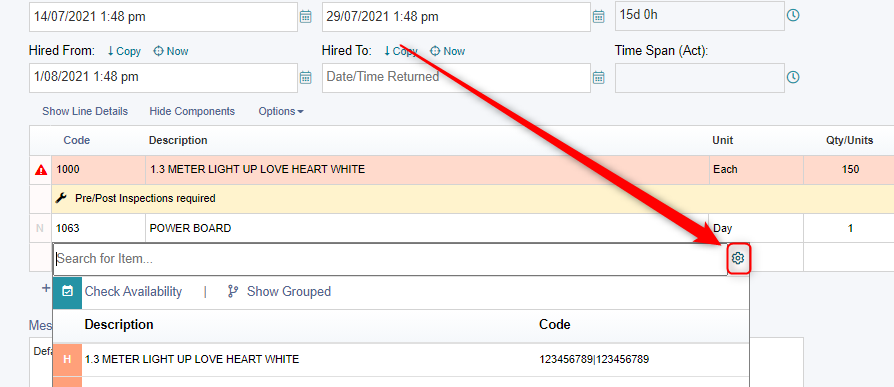Click orange H badge on Love Heart result
894x387 pixels.
[x=67, y=359]
